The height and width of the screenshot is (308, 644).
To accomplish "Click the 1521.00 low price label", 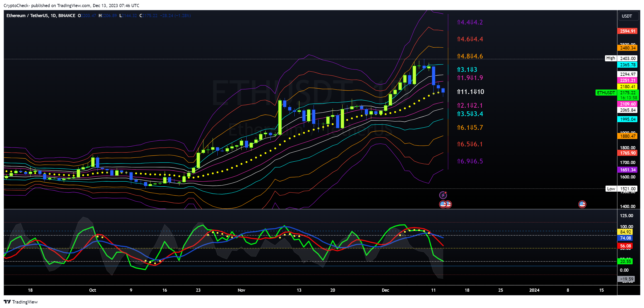I will [627, 189].
